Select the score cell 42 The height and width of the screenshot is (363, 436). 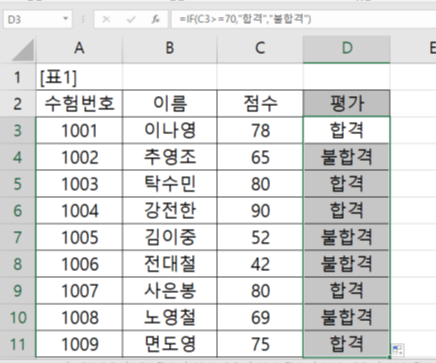point(260,264)
